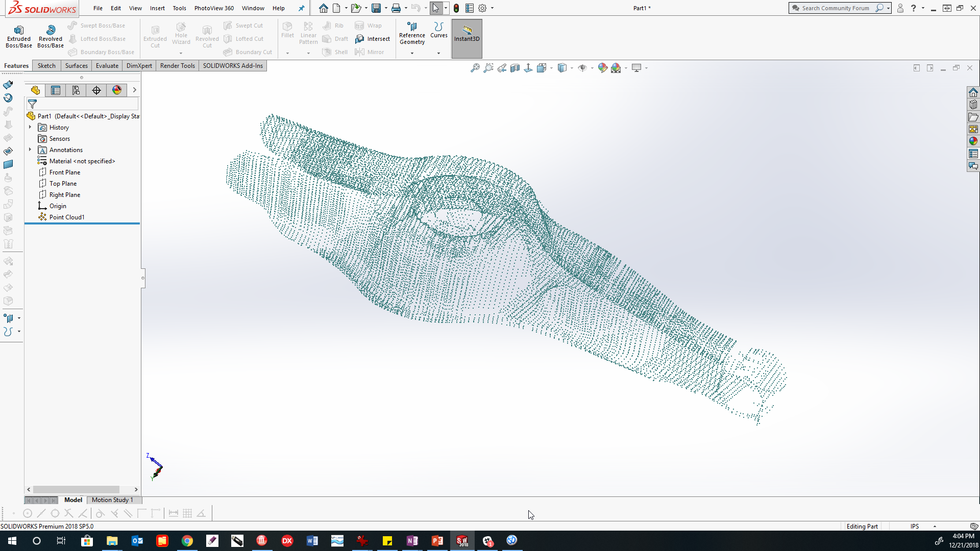Click the Edit Appearance color icon
The width and height of the screenshot is (980, 551).
[x=603, y=68]
